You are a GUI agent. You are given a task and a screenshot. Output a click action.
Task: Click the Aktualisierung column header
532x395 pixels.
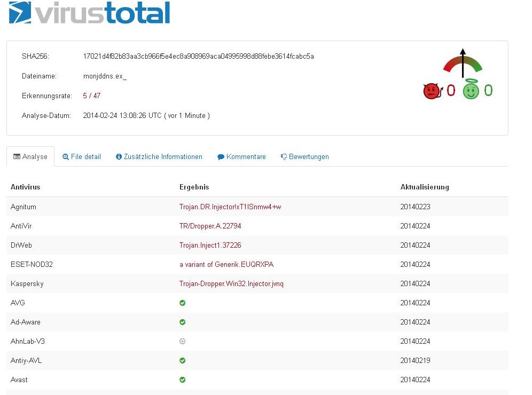[425, 187]
